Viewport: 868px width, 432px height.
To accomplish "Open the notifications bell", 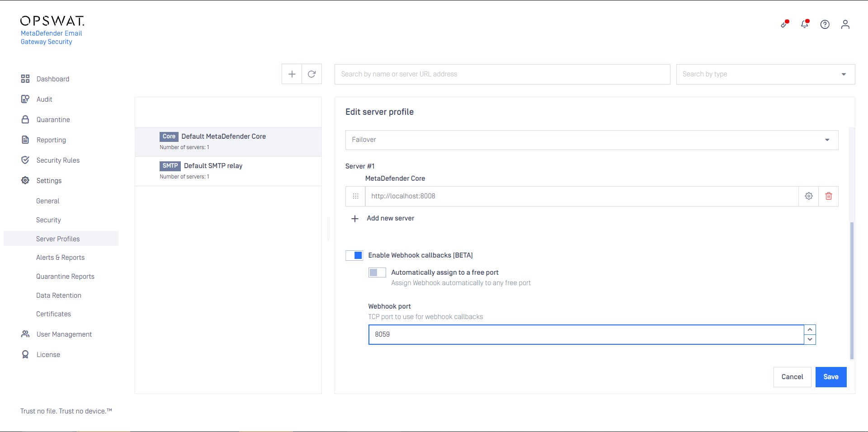I will coord(805,24).
